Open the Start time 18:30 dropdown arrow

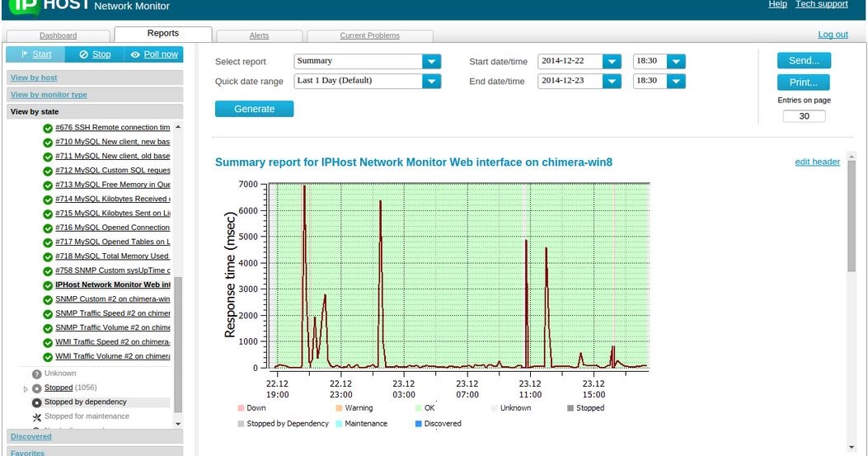point(676,62)
